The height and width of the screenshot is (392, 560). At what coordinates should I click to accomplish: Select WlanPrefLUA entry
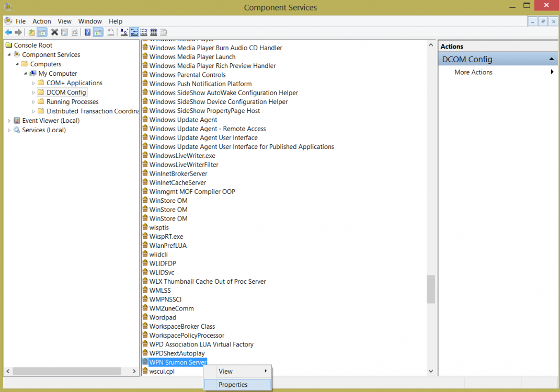coord(168,246)
